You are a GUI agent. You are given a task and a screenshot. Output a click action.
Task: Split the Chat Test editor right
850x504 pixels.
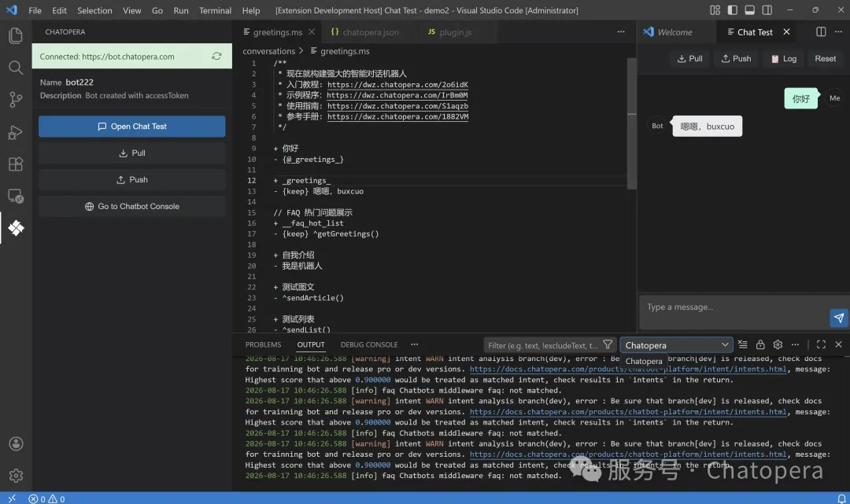[821, 32]
